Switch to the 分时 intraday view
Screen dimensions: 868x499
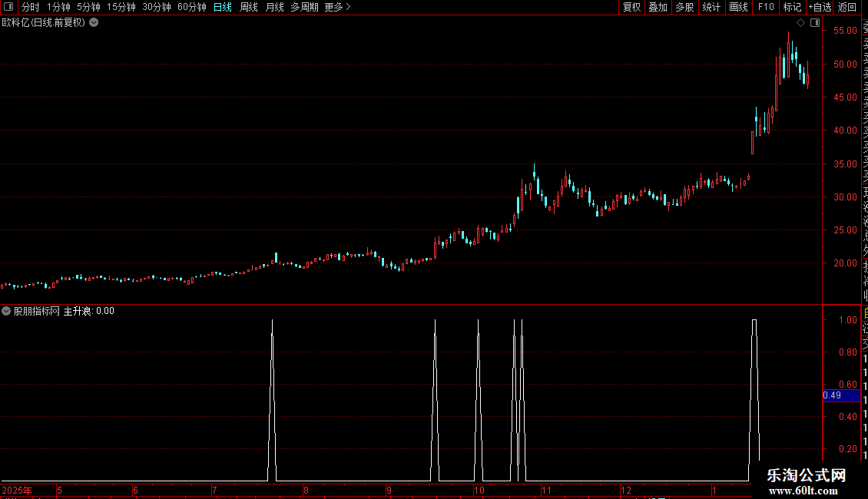(31, 7)
